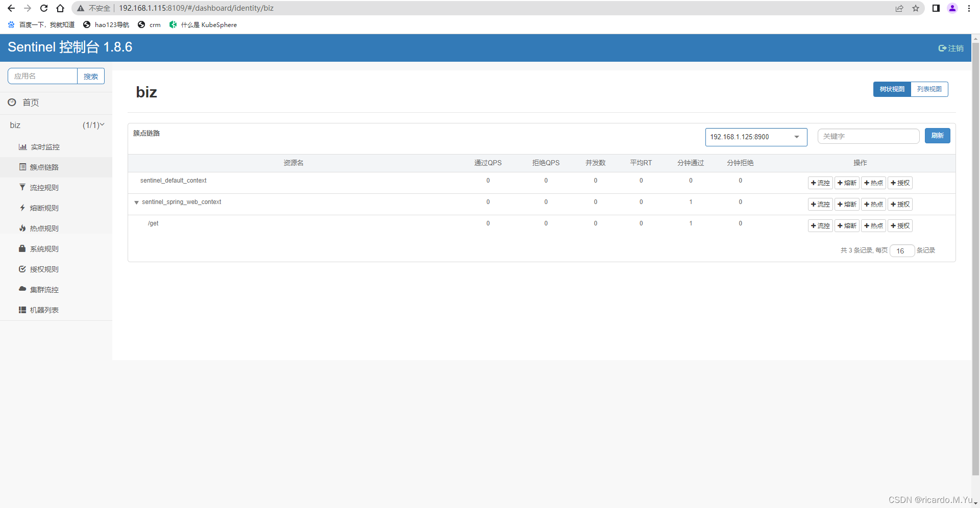Switch to 树状视图 tree view
The image size is (980, 508).
coord(892,89)
